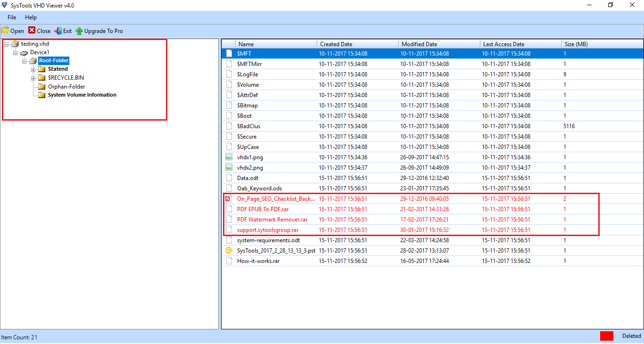The height and width of the screenshot is (344, 644).
Task: Select the $RECYCLE.BIN folder icon
Action: point(41,78)
